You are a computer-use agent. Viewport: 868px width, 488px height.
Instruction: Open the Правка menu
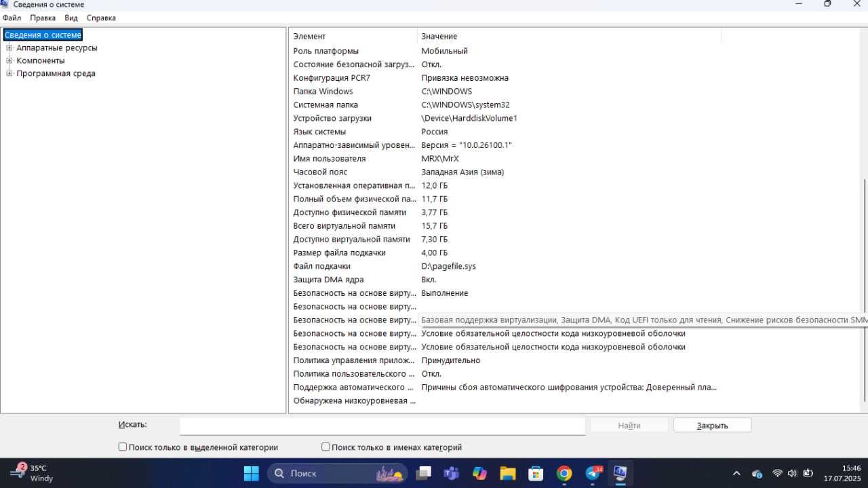pos(43,18)
